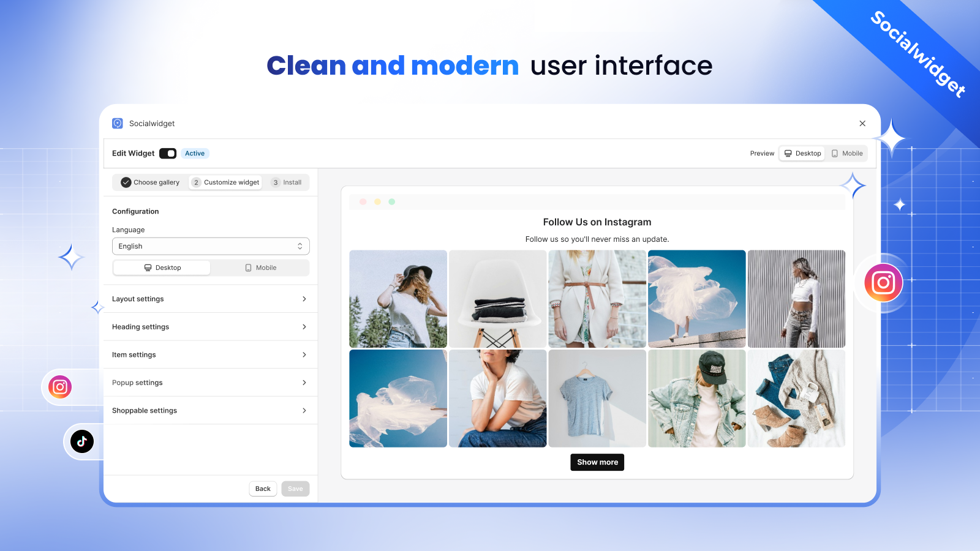Open the Customize widget step
980x551 pixels.
pos(225,182)
